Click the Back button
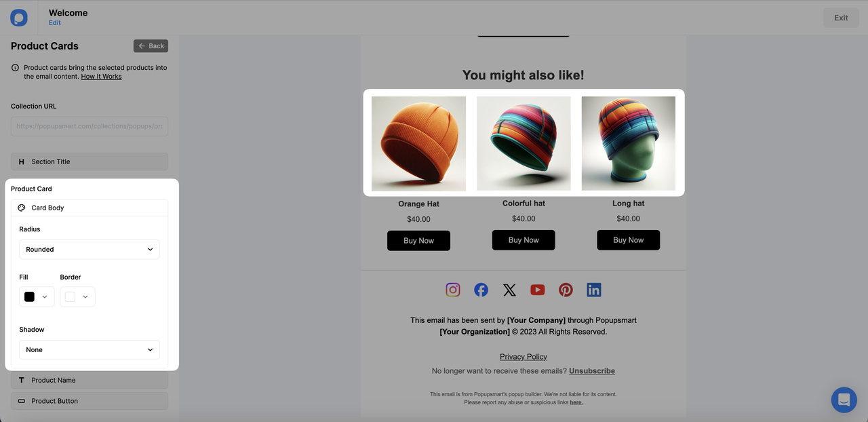 (151, 46)
